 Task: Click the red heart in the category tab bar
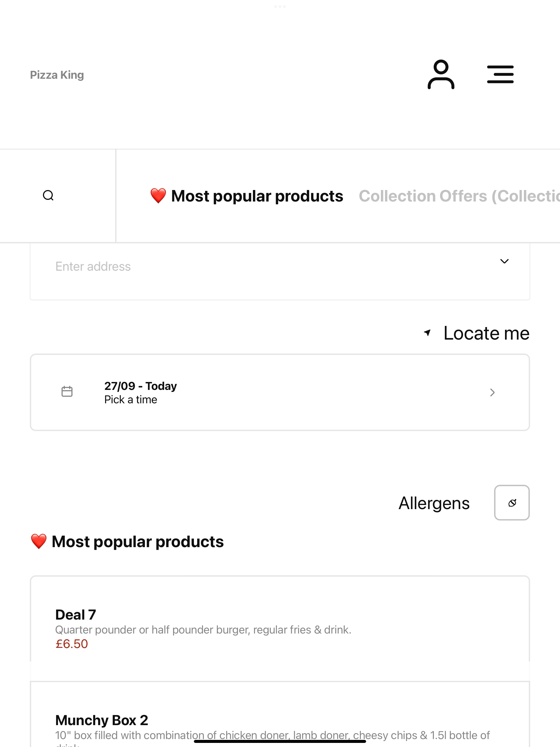pyautogui.click(x=158, y=196)
